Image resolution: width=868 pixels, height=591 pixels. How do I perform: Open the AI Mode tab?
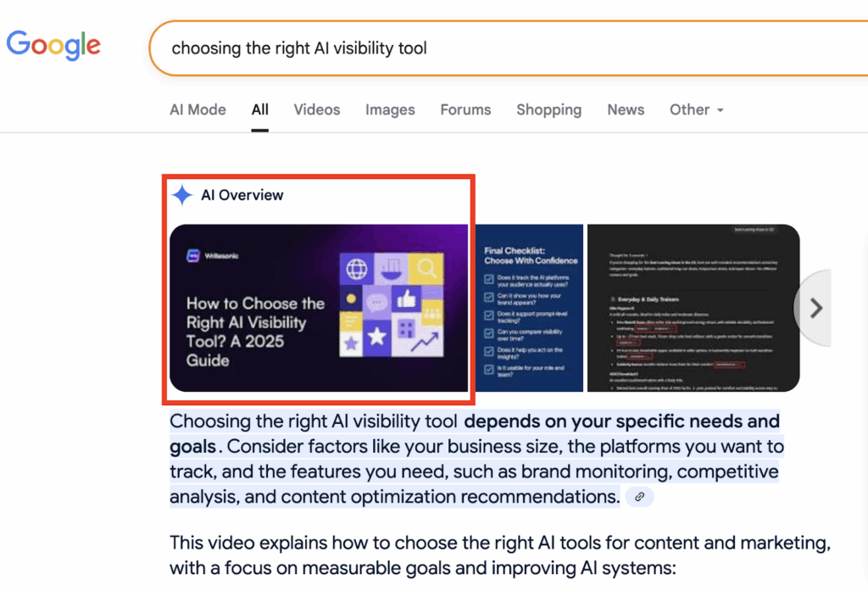(x=198, y=110)
